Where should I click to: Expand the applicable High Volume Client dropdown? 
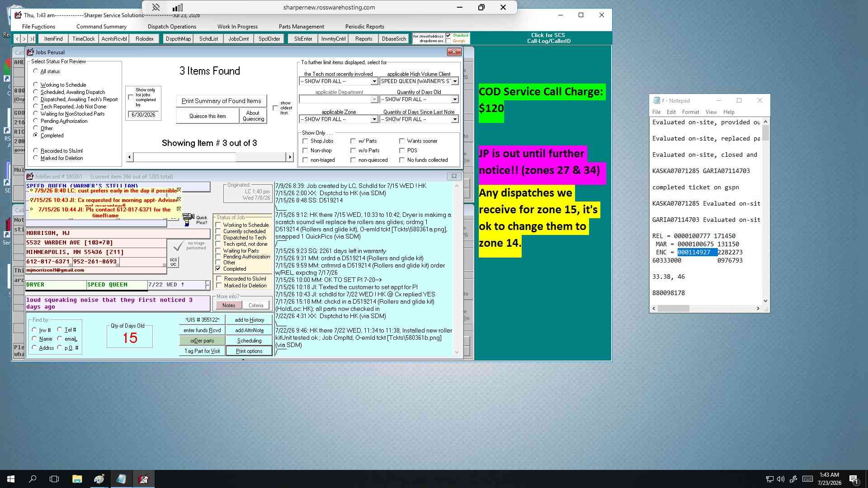[455, 81]
